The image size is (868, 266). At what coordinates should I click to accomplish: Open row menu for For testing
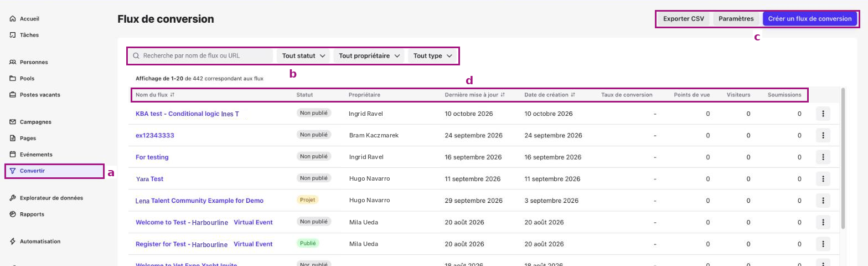click(823, 157)
